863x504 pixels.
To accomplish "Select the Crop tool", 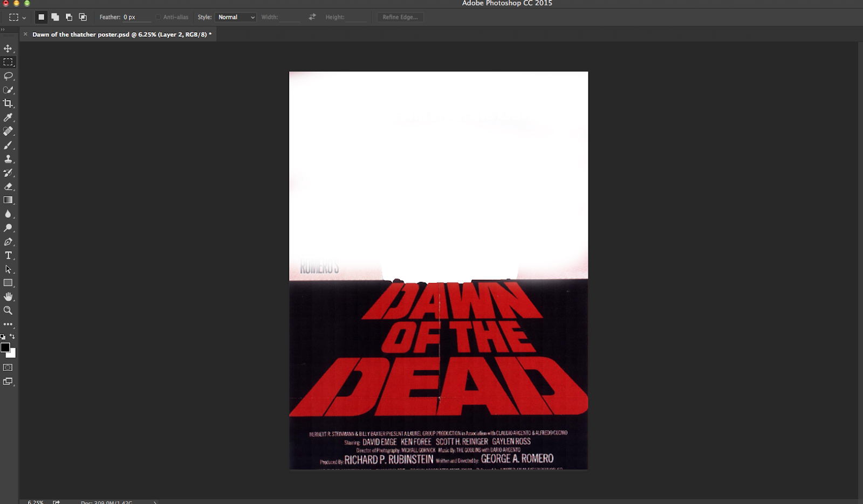I will click(x=8, y=103).
